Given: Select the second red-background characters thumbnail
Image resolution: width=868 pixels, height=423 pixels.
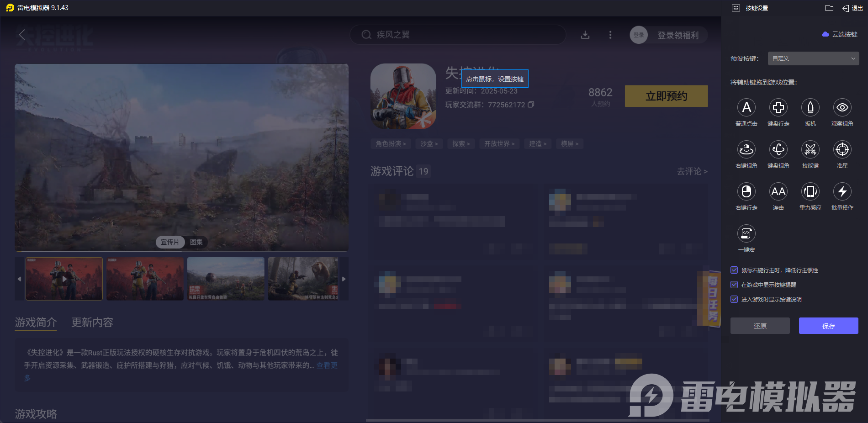Looking at the screenshot, I should [145, 279].
